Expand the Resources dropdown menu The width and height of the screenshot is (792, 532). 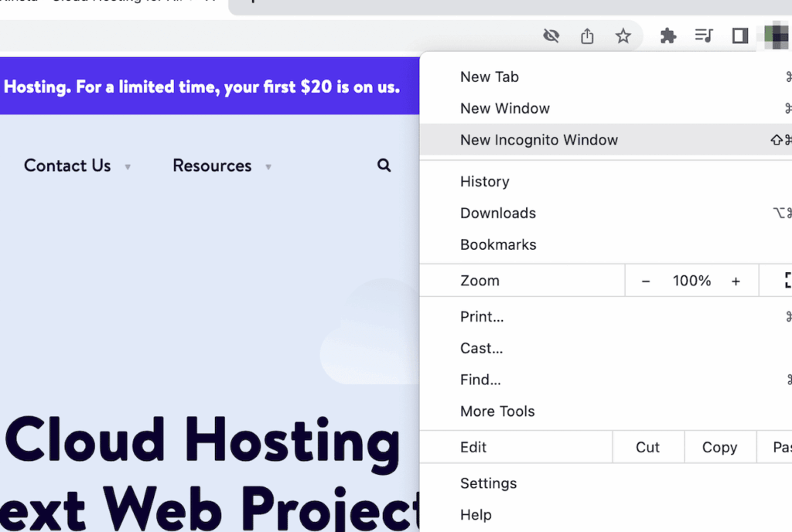[x=221, y=165]
